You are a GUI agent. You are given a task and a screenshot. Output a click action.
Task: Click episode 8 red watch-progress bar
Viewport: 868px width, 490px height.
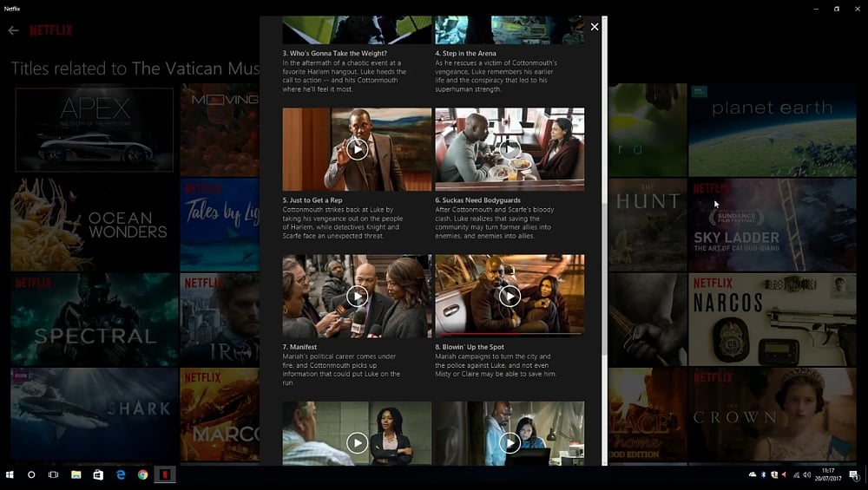click(510, 334)
